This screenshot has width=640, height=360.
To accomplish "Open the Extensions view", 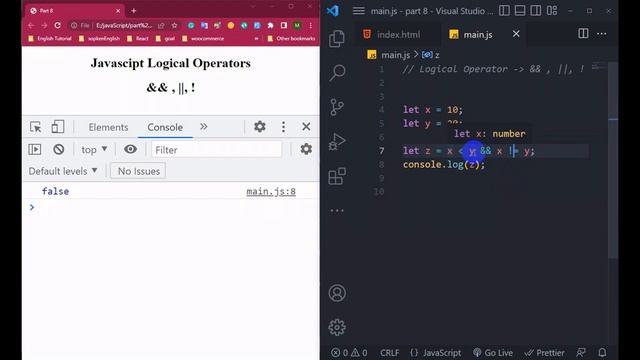I will pyautogui.click(x=337, y=176).
